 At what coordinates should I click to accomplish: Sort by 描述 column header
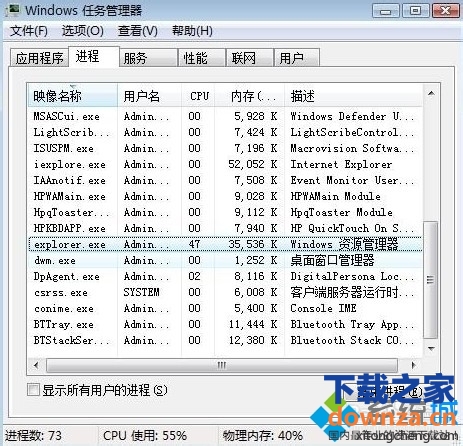point(353,96)
